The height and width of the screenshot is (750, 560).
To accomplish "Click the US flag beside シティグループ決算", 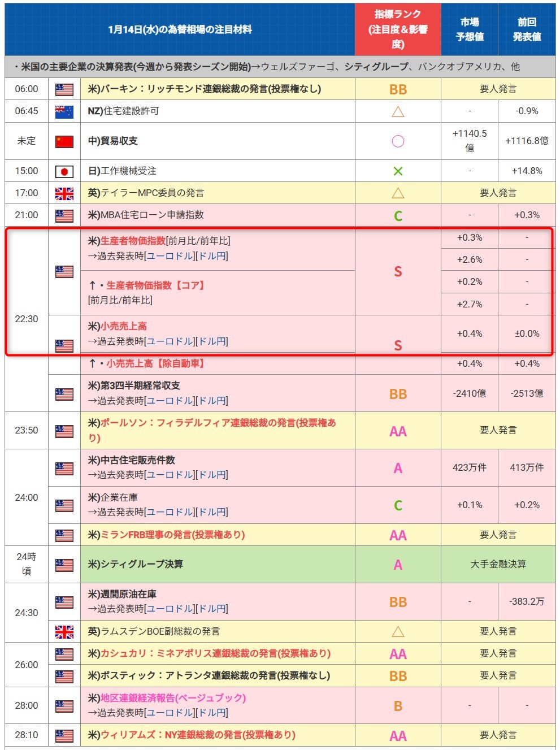I will pos(64,565).
